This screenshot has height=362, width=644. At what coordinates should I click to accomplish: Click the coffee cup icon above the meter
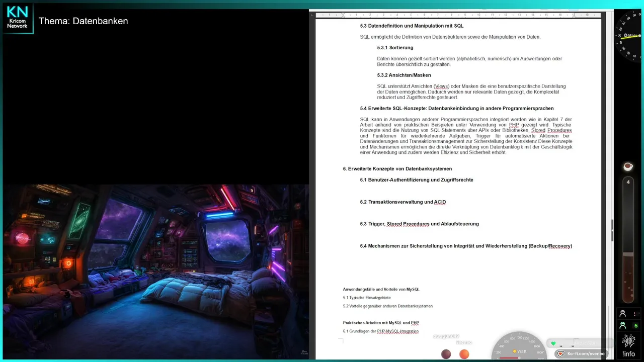[x=628, y=166]
